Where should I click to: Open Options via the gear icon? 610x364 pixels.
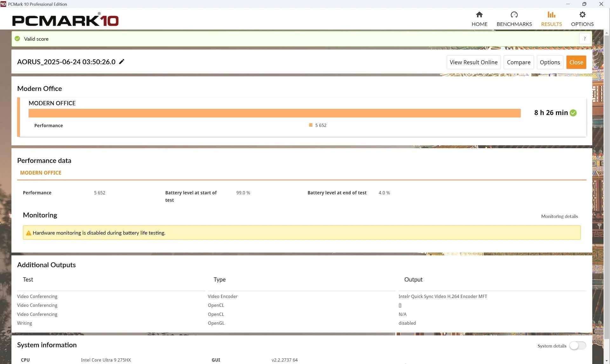pyautogui.click(x=582, y=15)
